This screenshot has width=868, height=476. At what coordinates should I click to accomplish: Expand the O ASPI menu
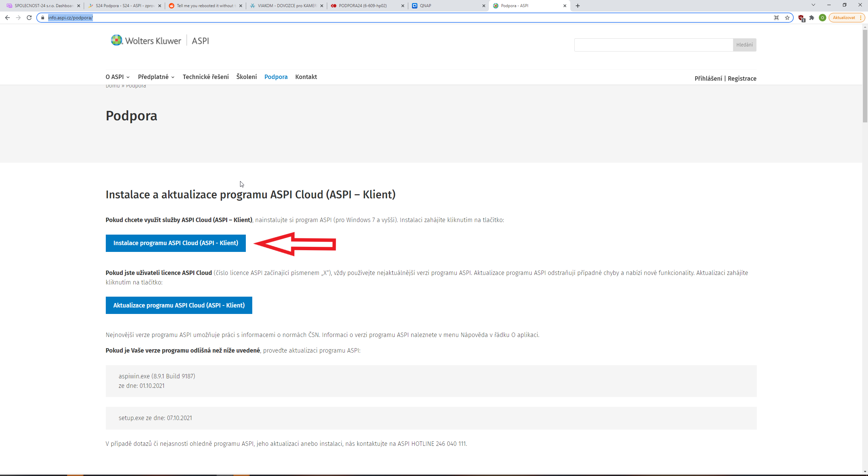point(118,77)
